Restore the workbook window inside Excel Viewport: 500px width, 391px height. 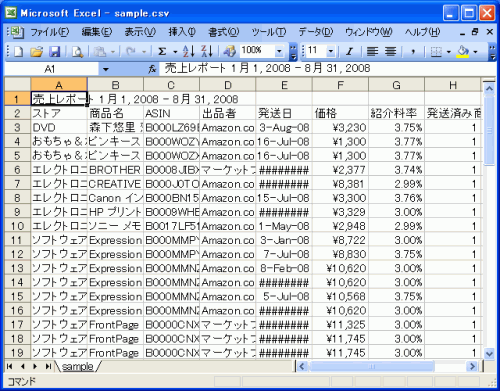pos(475,32)
